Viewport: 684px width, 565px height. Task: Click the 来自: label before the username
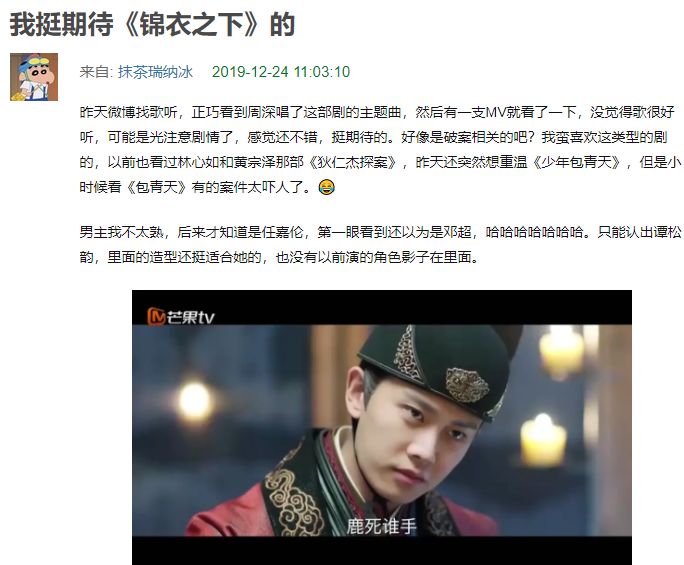[x=97, y=72]
